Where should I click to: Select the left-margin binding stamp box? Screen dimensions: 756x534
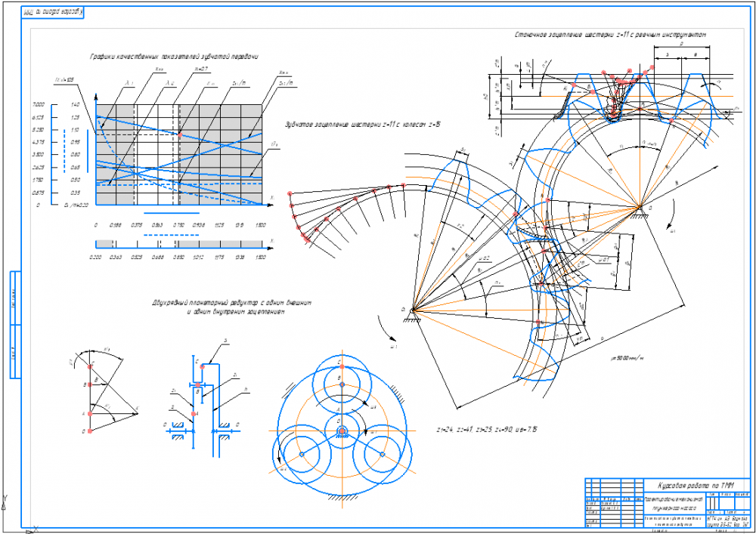point(16,325)
